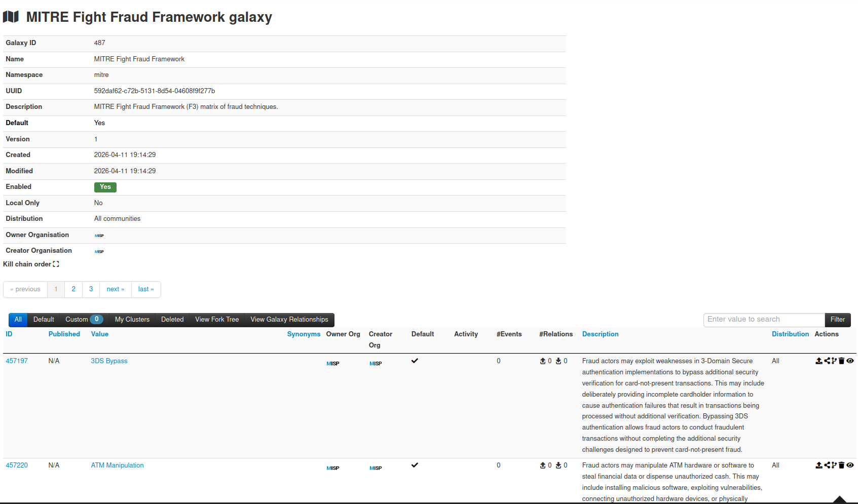Sort the table by the Distribution column

click(790, 334)
